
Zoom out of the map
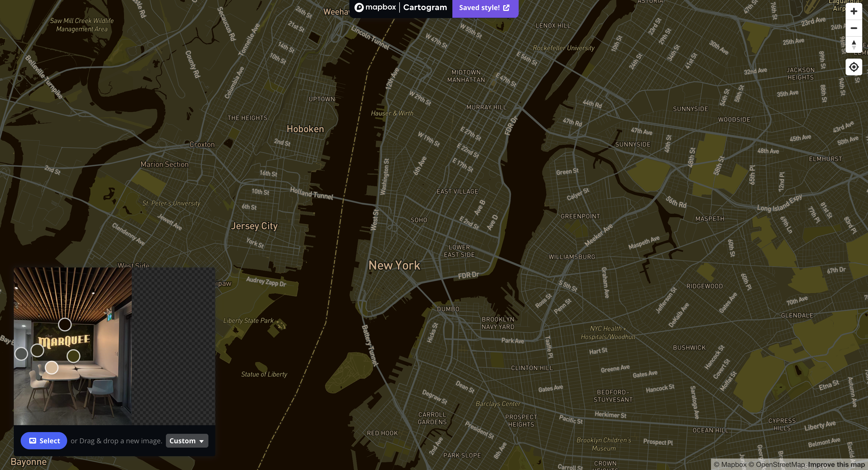854,28
